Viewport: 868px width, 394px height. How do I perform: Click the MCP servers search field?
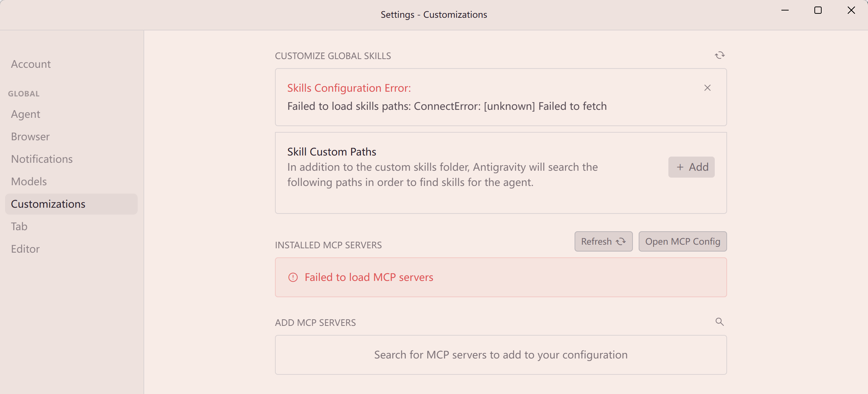click(x=501, y=355)
